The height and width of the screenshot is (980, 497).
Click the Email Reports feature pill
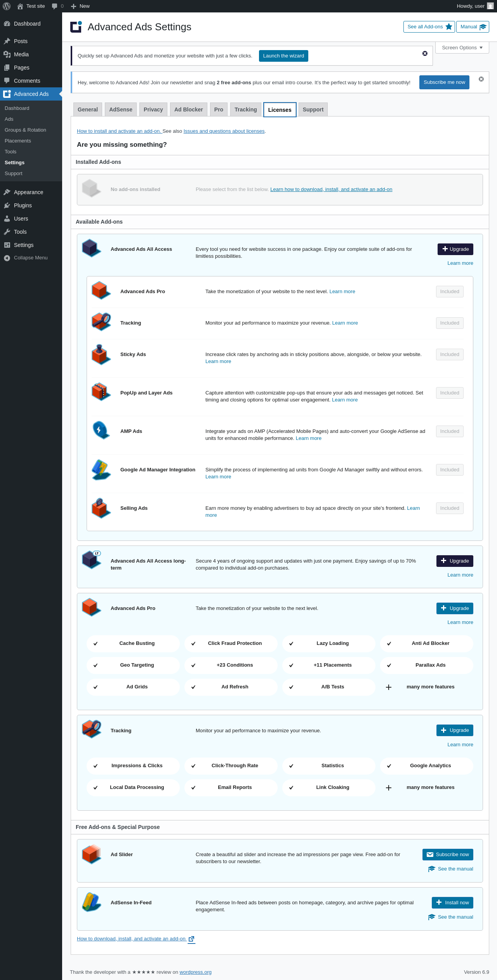[231, 787]
